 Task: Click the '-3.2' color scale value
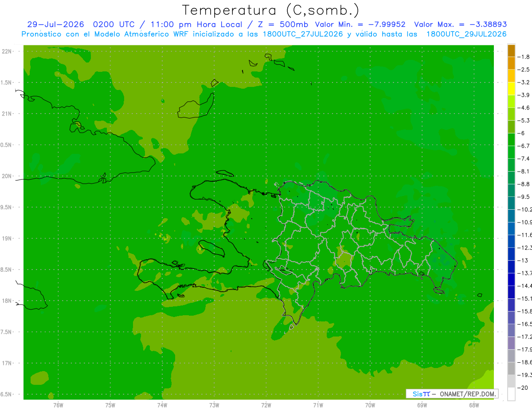coord(524,82)
